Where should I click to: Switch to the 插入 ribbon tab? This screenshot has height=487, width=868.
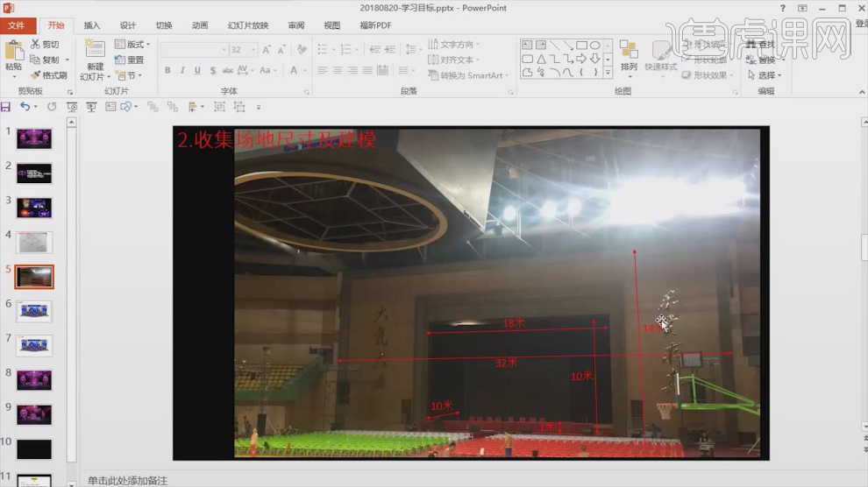[91, 25]
